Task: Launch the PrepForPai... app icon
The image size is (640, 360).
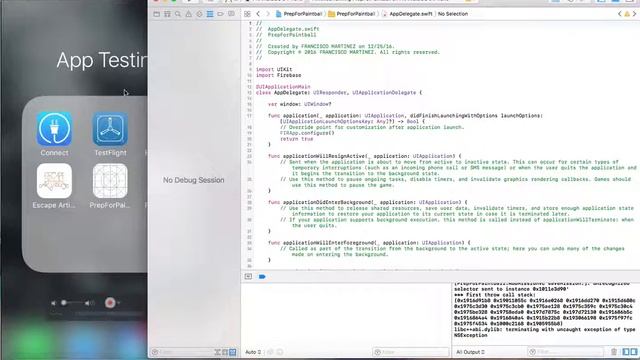Action: [x=110, y=181]
